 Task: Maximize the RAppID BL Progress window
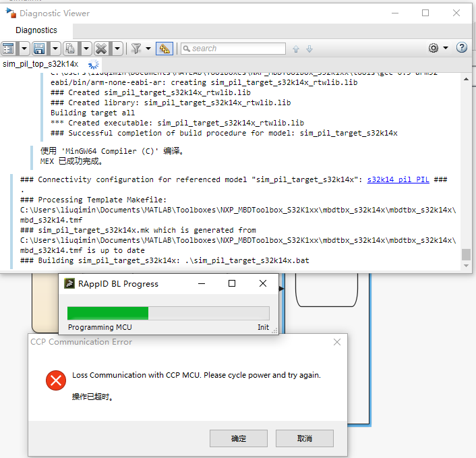(x=232, y=283)
